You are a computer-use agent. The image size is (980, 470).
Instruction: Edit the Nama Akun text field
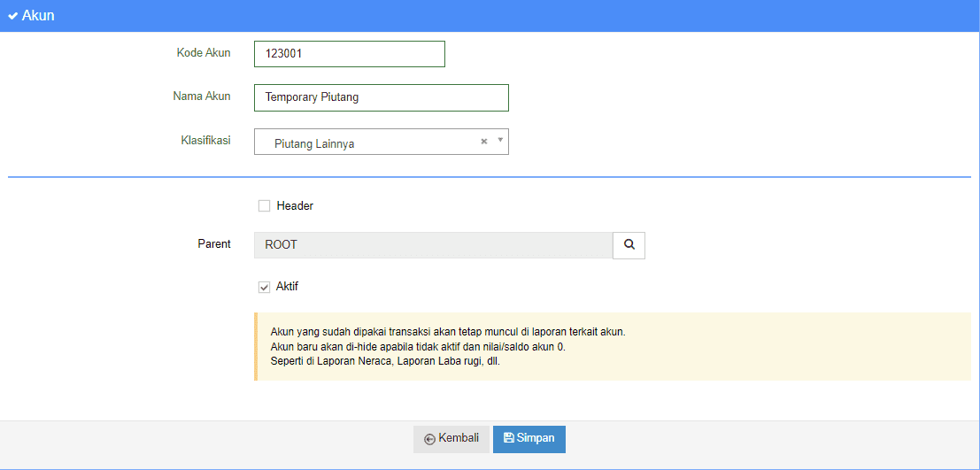(x=382, y=97)
